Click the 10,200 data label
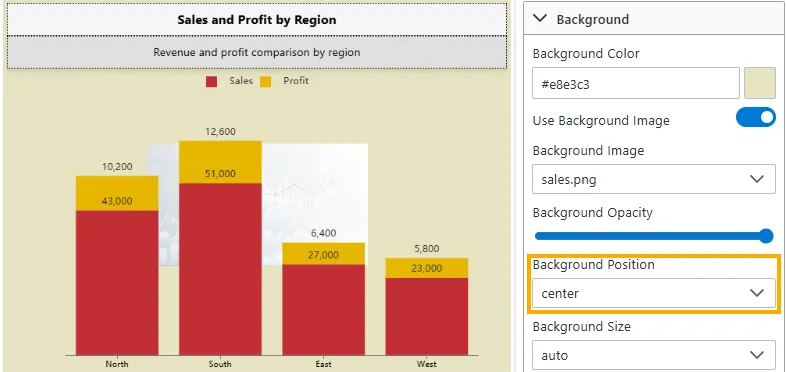786x372 pixels. [117, 166]
